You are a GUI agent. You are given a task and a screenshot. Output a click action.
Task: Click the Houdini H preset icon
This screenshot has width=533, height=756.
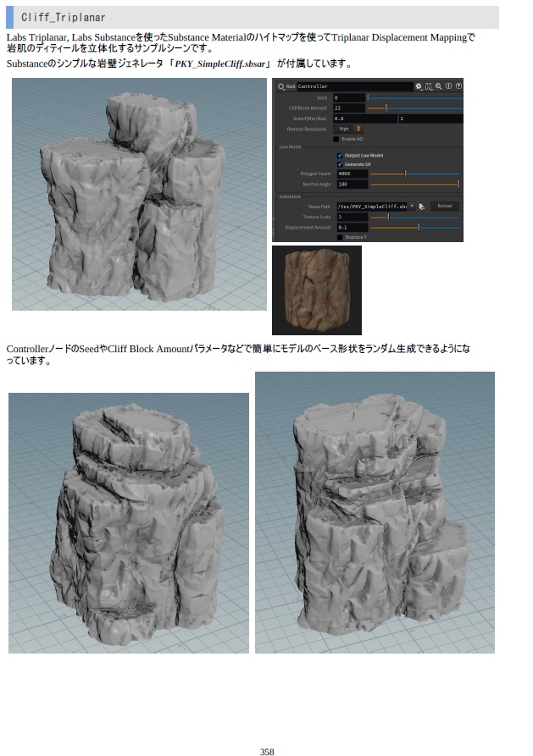tap(429, 86)
